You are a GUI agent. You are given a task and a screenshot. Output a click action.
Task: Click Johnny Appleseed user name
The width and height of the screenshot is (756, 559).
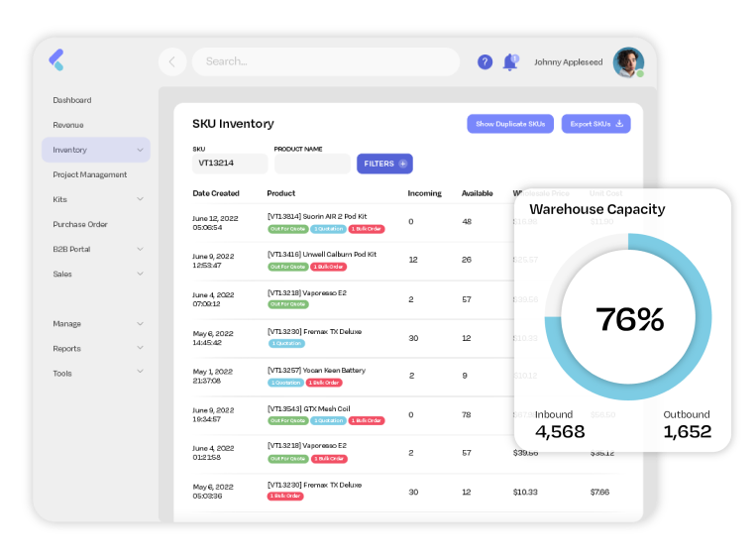pos(568,62)
